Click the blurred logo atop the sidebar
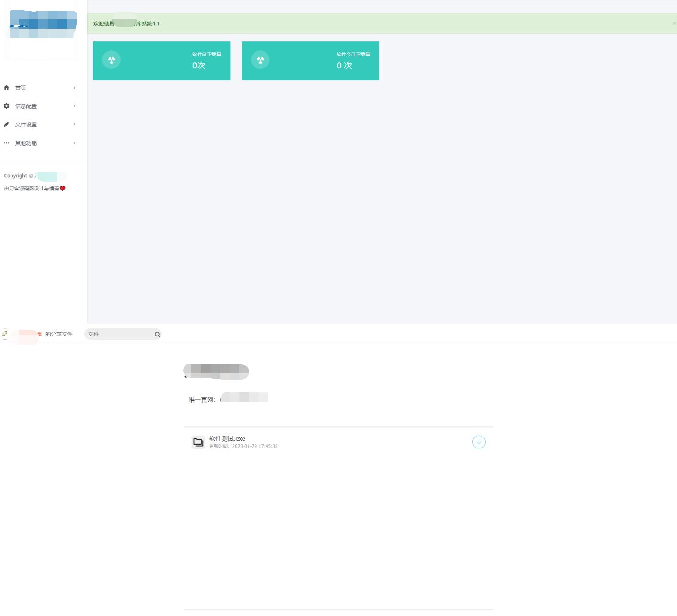677x616 pixels. tap(43, 25)
